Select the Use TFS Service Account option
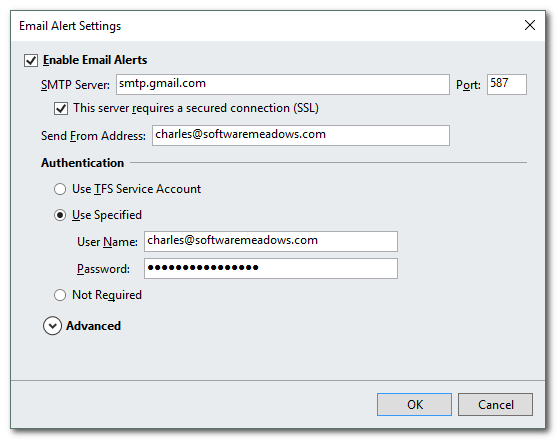The width and height of the screenshot is (557, 440). pyautogui.click(x=60, y=189)
